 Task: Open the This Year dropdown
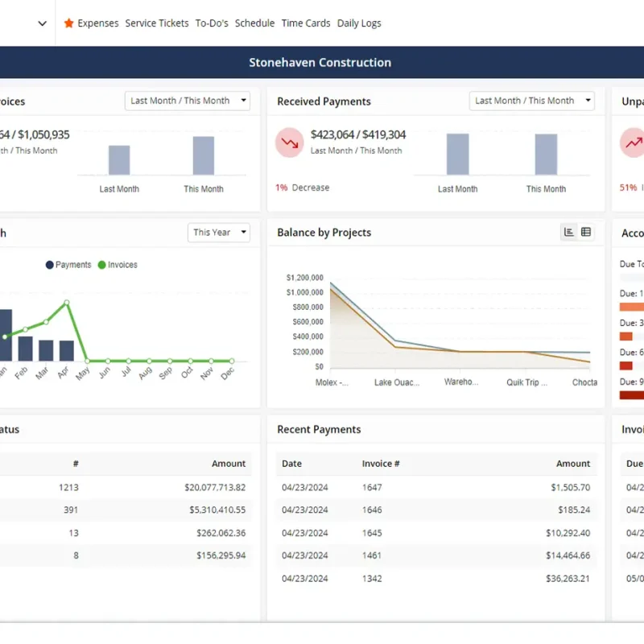[x=219, y=233]
